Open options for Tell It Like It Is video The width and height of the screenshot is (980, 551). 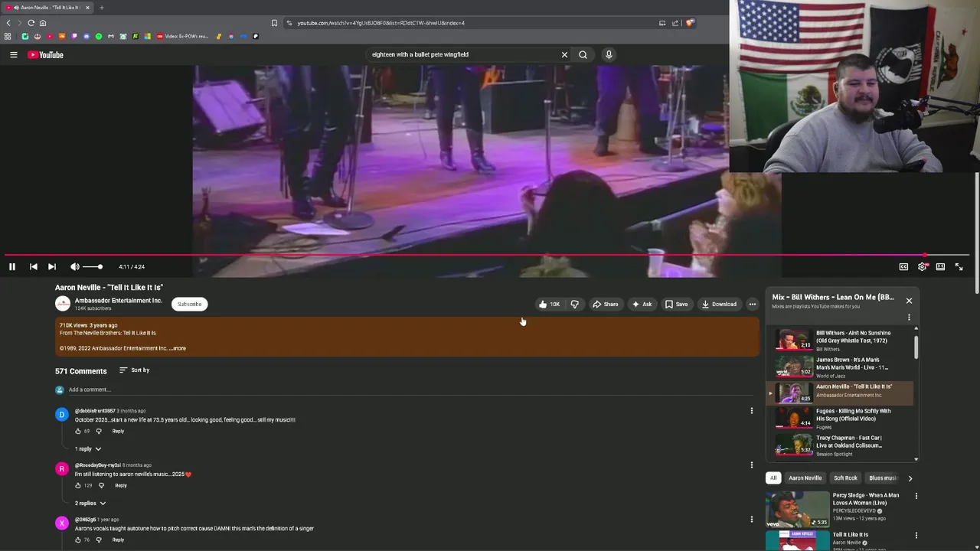tap(916, 536)
